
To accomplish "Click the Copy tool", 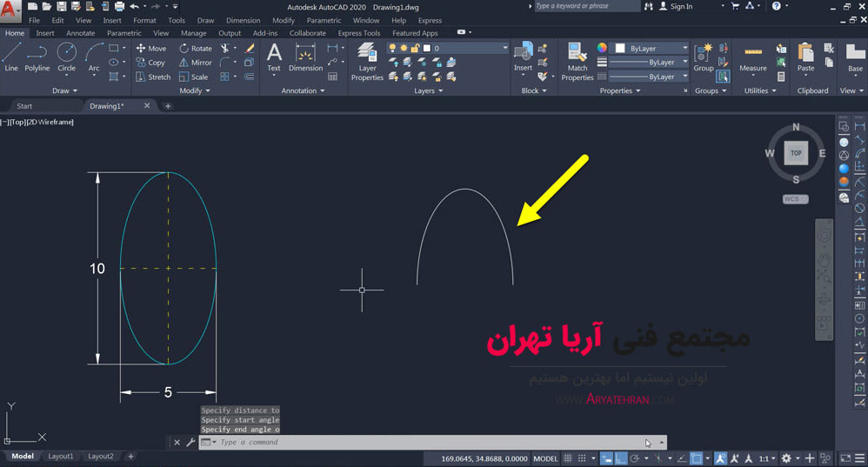I will [150, 63].
